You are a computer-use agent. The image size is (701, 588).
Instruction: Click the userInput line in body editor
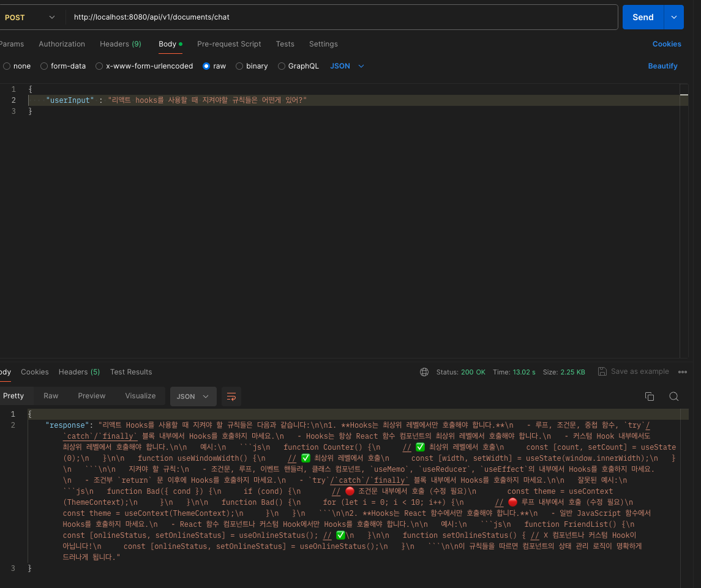(x=353, y=100)
